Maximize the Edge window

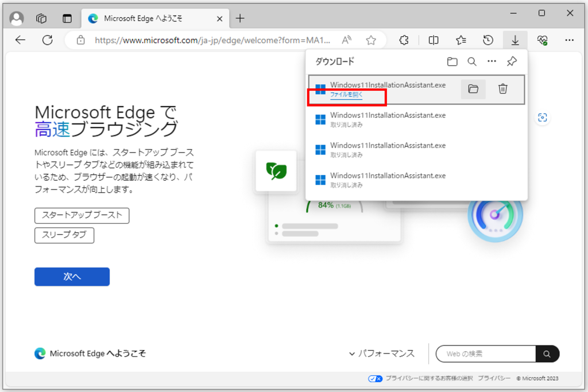point(541,13)
